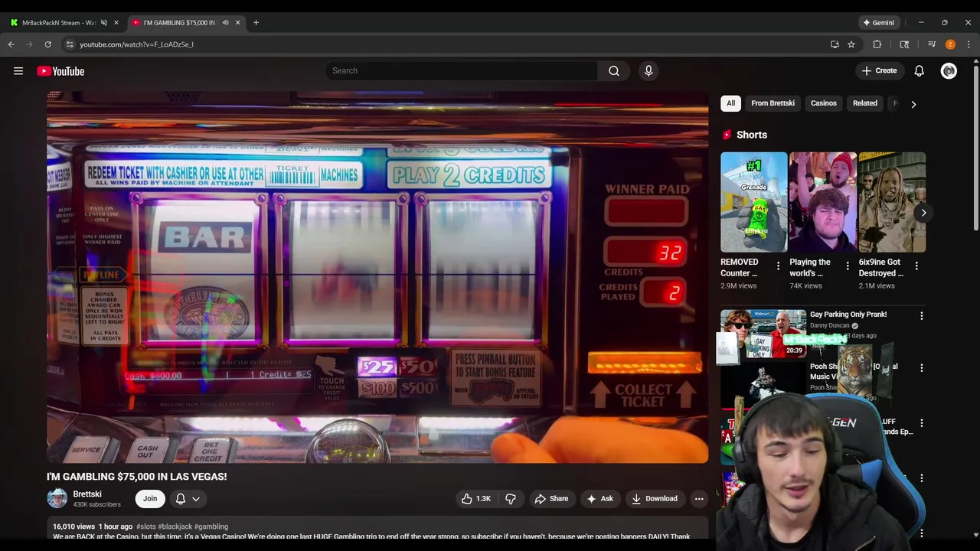Open a new browser tab
The image size is (980, 551).
pos(256,23)
